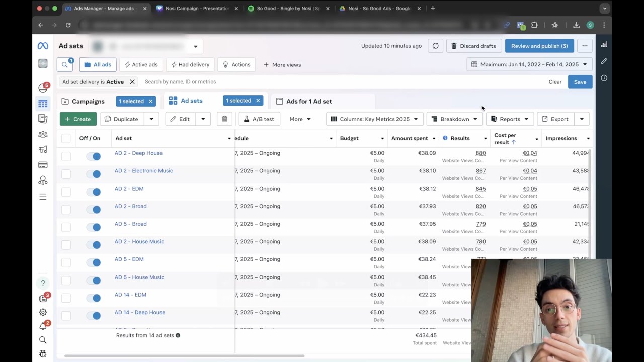
Task: Reload the browser page
Action: 68,25
